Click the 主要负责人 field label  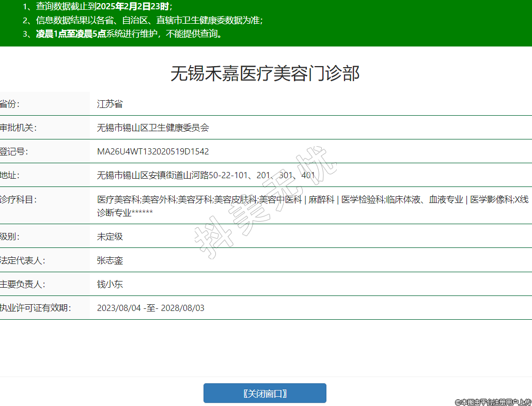[22, 284]
